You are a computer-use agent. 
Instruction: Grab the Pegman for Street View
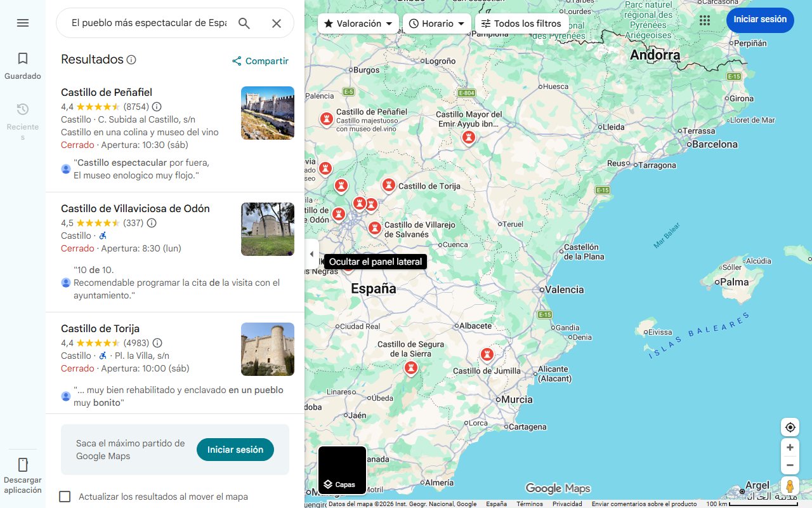pyautogui.click(x=790, y=486)
